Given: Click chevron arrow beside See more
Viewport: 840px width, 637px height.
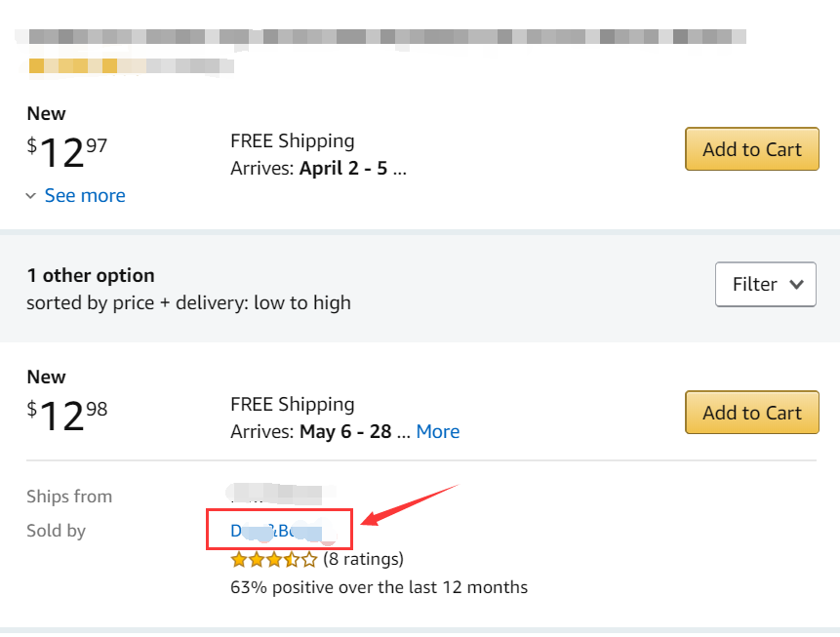Looking at the screenshot, I should 32,195.
